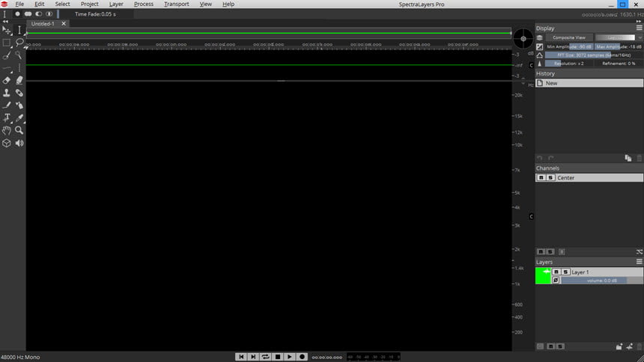Expand the colormap gradient dropdown arrow
This screenshot has height=362, width=644.
click(640, 37)
